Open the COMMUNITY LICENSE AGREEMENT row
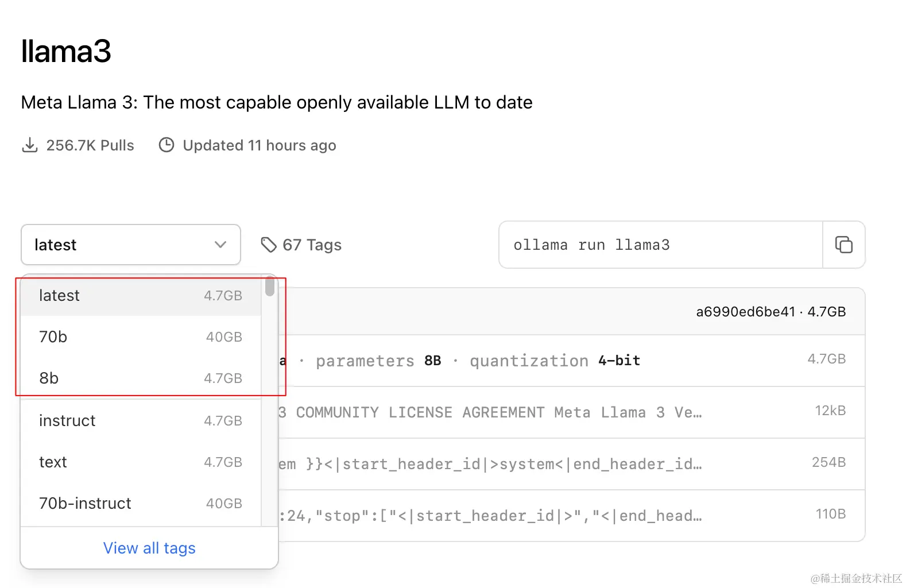The image size is (906, 588). (572, 412)
